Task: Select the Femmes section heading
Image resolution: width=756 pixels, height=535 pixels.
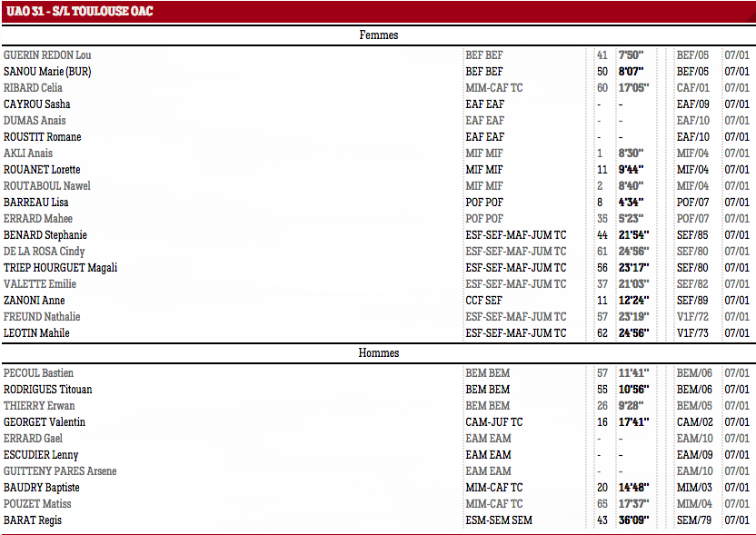Action: click(x=379, y=35)
